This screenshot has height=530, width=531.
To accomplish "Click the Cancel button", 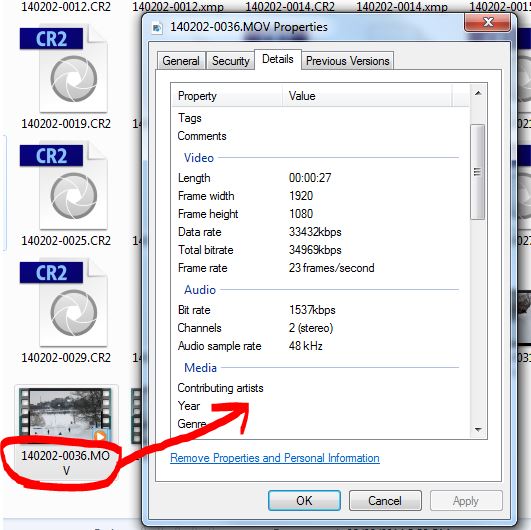I will tap(385, 501).
